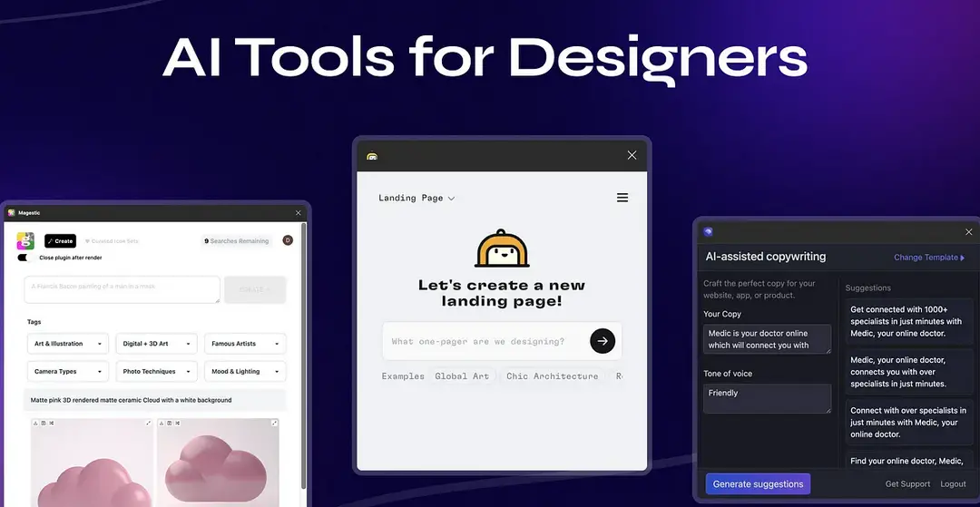
Task: Select suggestion 'Connect with over specialists in just'
Action: [907, 423]
